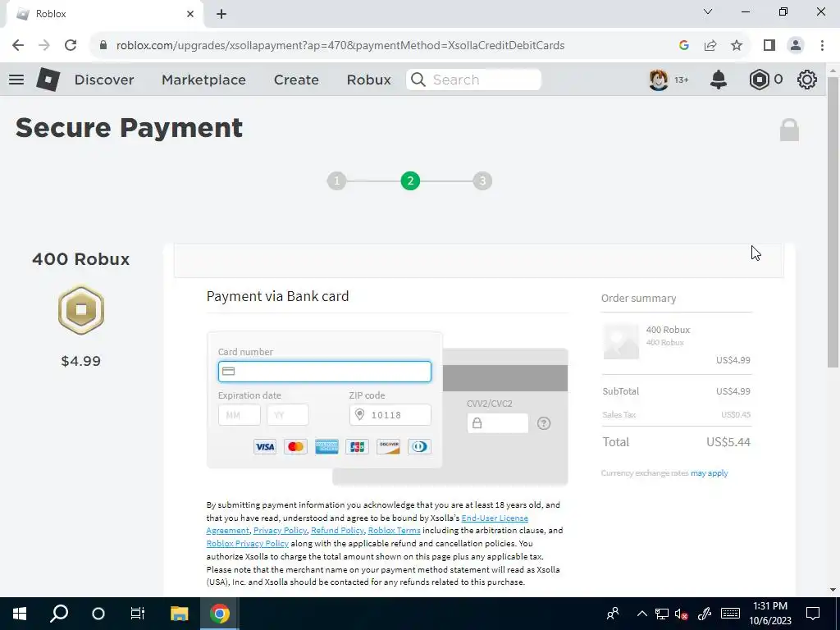
Task: Click the Discover card logo
Action: 388,446
